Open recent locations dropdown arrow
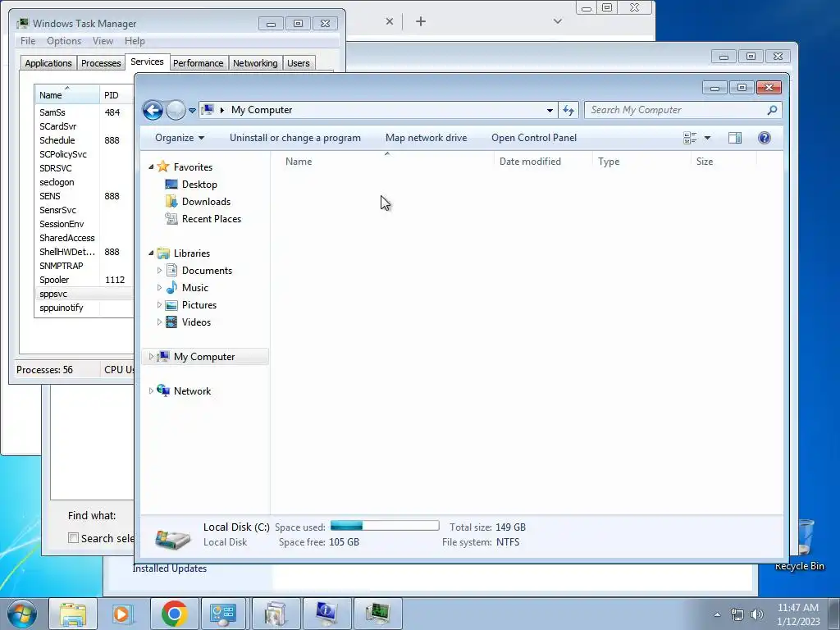Screen dimensions: 840x630 (192, 111)
